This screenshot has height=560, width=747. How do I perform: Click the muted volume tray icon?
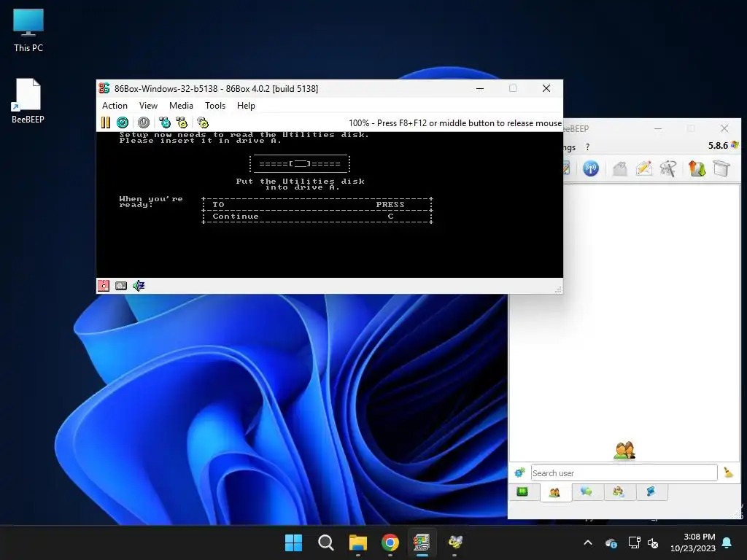pyautogui.click(x=653, y=542)
